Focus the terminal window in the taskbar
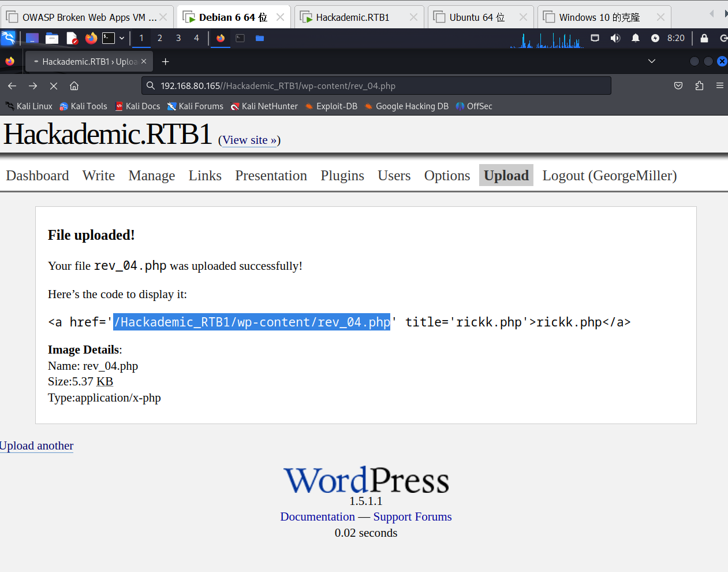The height and width of the screenshot is (572, 728). tap(240, 38)
